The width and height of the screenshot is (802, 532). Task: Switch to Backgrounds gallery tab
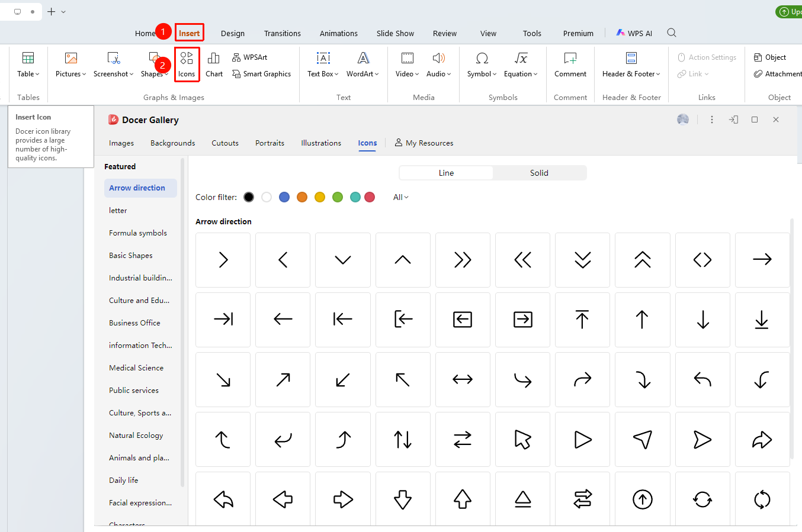tap(172, 143)
